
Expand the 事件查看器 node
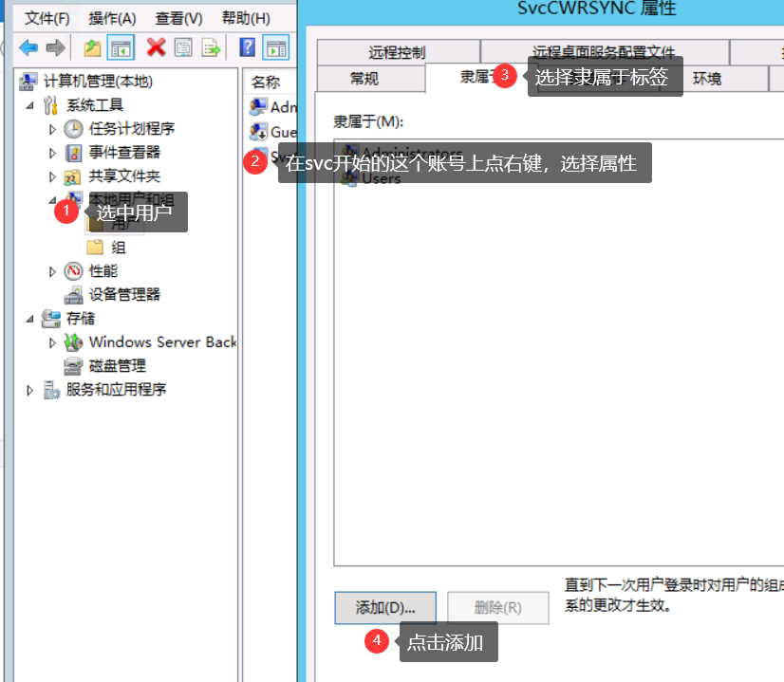click(52, 153)
